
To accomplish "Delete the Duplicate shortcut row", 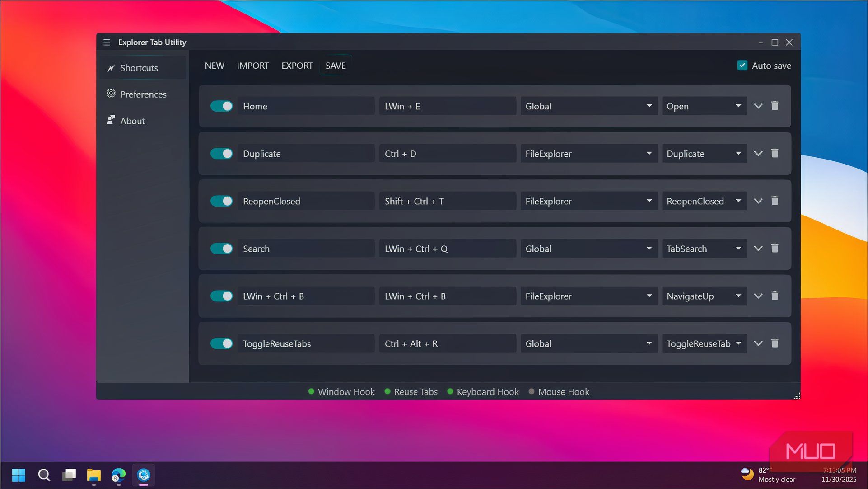I will coord(775,153).
